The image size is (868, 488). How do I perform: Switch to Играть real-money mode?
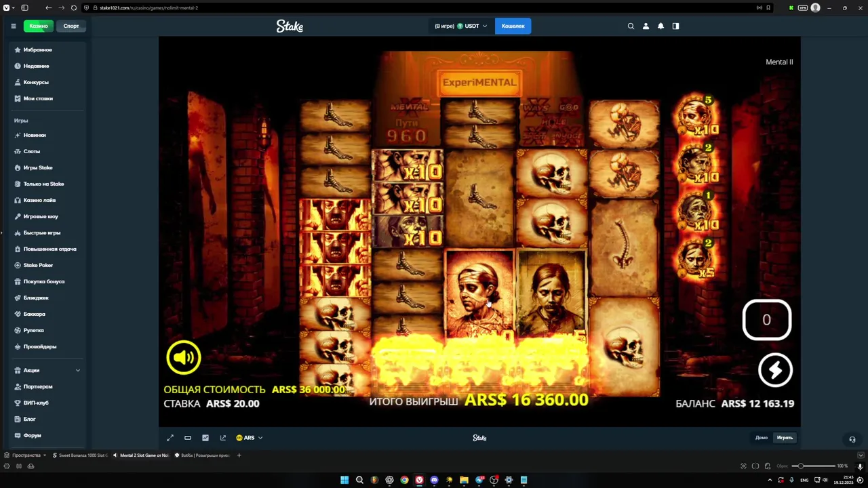785,438
